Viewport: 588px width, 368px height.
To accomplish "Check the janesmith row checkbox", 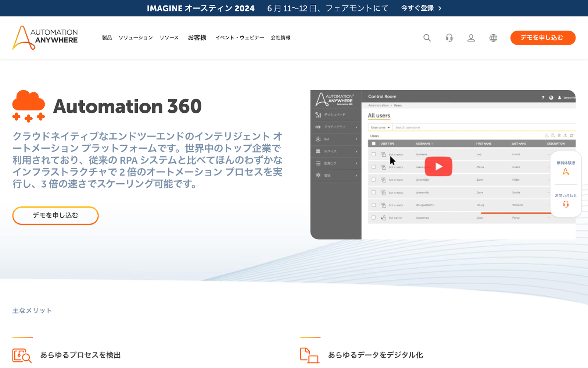I will pos(373,192).
